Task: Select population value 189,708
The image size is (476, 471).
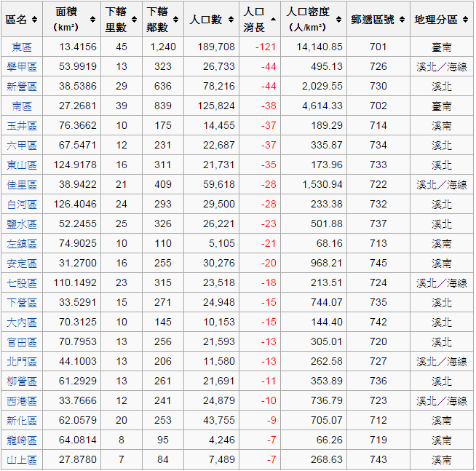Action: [216, 47]
